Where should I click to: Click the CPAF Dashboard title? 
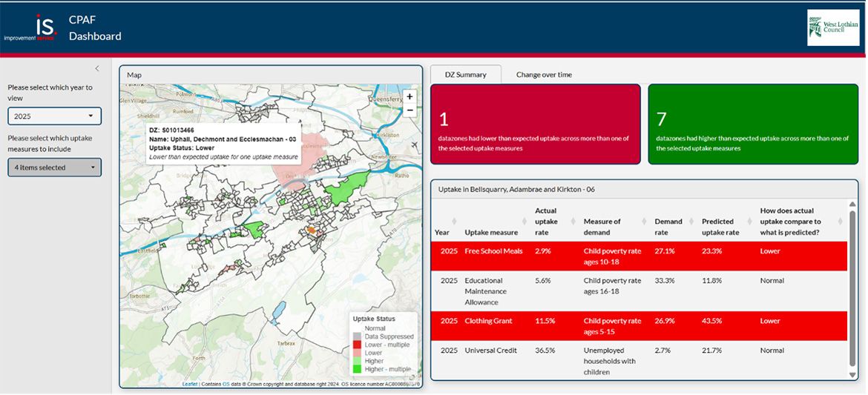click(x=95, y=28)
